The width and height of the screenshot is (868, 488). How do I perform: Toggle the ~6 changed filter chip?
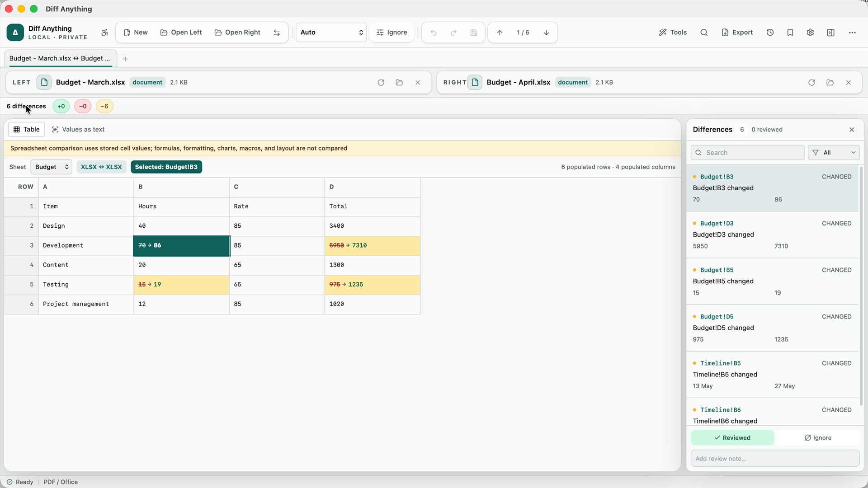[104, 106]
